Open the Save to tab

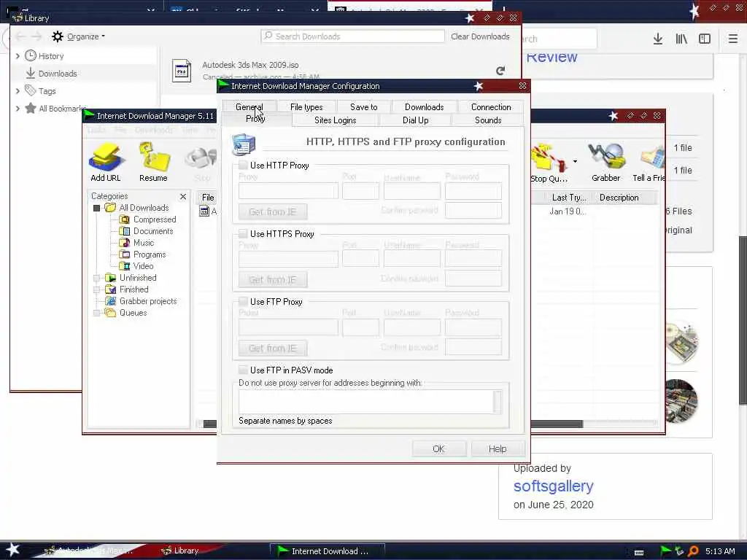point(363,107)
